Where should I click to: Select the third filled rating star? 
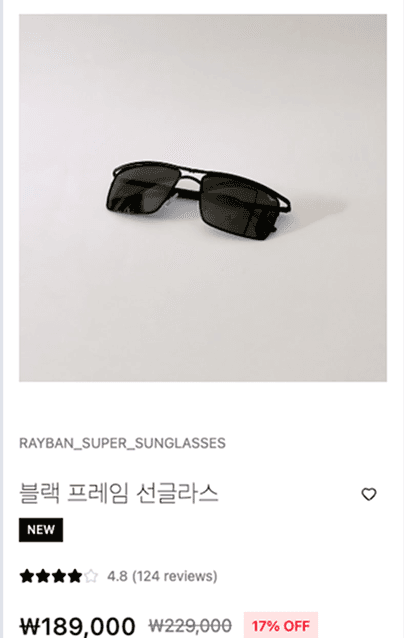click(x=59, y=576)
